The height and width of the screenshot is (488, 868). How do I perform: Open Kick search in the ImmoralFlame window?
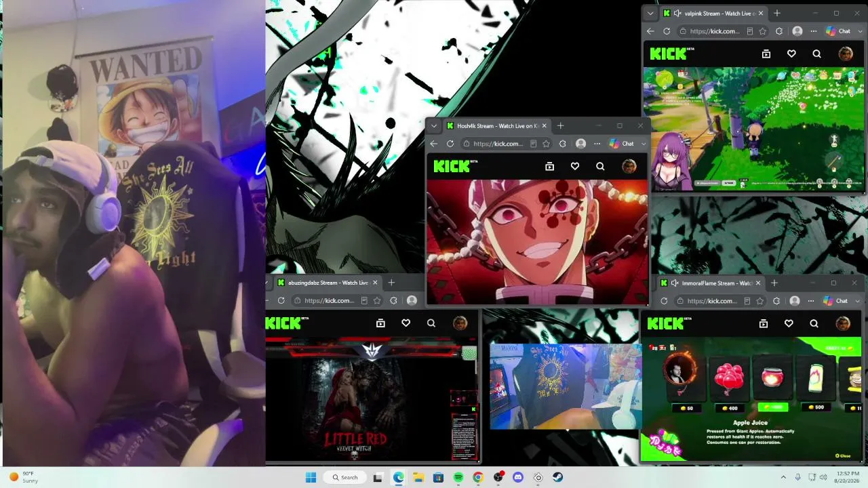[814, 324]
